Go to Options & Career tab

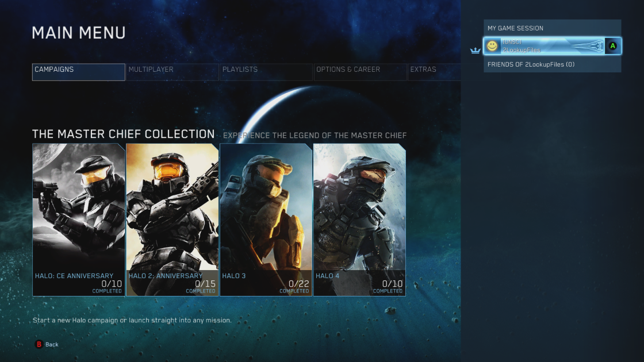pos(360,72)
